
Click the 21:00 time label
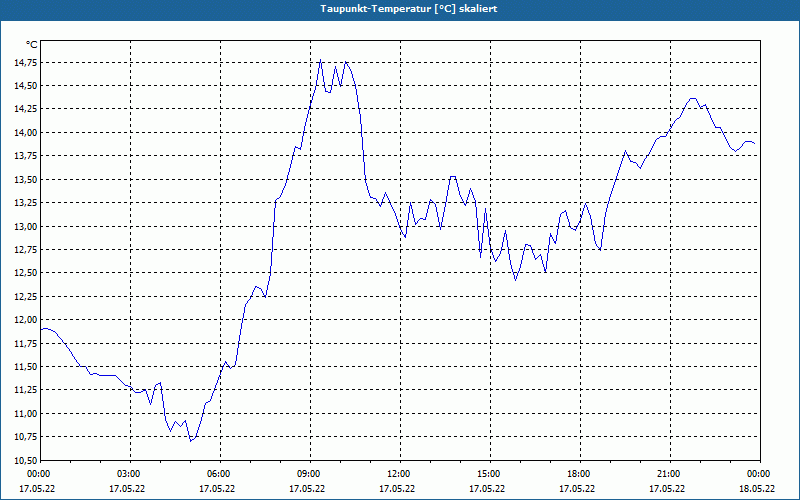(670, 474)
